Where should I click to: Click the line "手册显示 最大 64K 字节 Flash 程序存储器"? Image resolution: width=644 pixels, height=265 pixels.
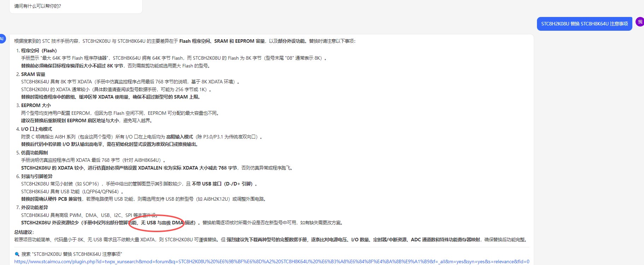click(175, 58)
